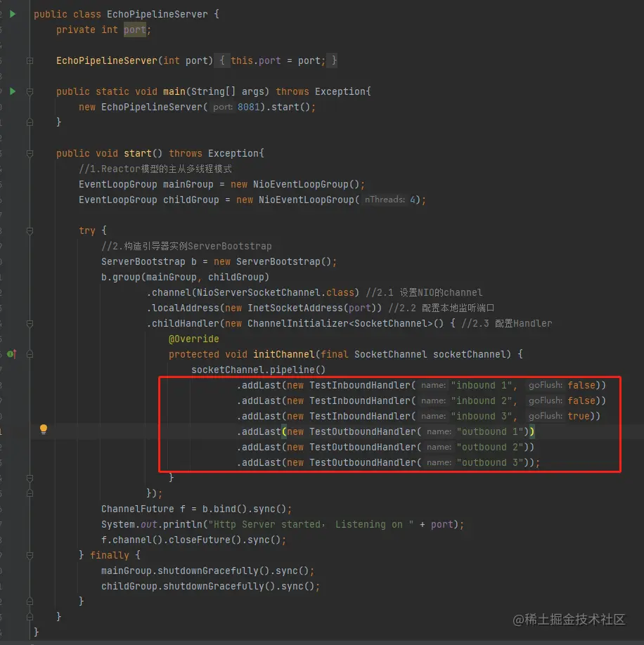
Task: Click the comment '//2.2 配置本地监听端口'
Action: (441, 308)
